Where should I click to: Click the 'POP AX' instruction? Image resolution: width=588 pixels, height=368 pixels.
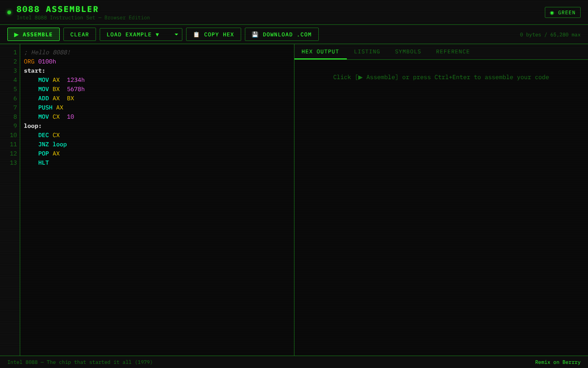pyautogui.click(x=49, y=154)
